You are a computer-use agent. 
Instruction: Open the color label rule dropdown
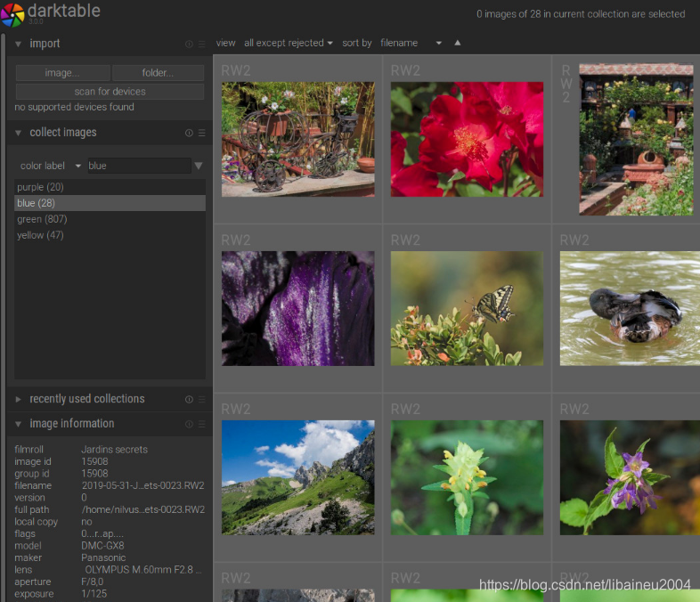click(x=51, y=166)
